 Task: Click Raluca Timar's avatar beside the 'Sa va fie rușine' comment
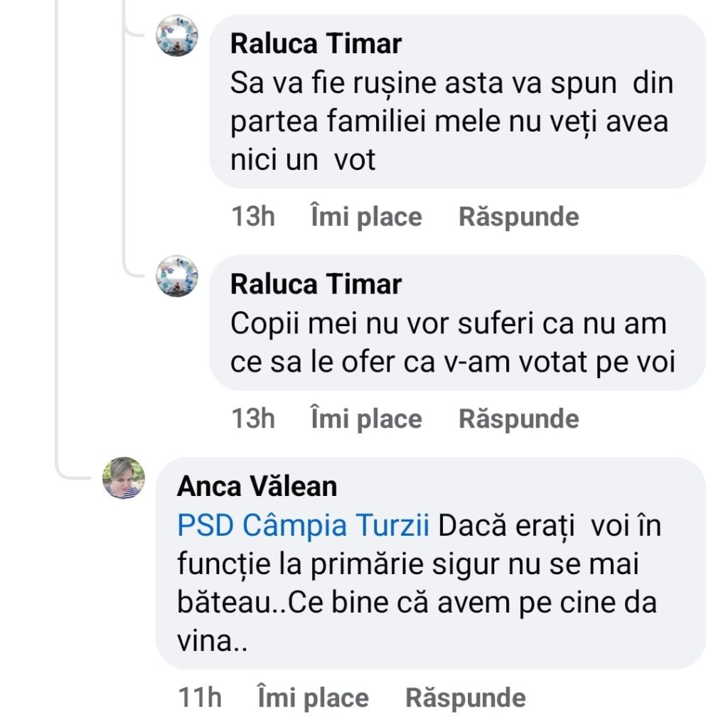click(x=177, y=36)
